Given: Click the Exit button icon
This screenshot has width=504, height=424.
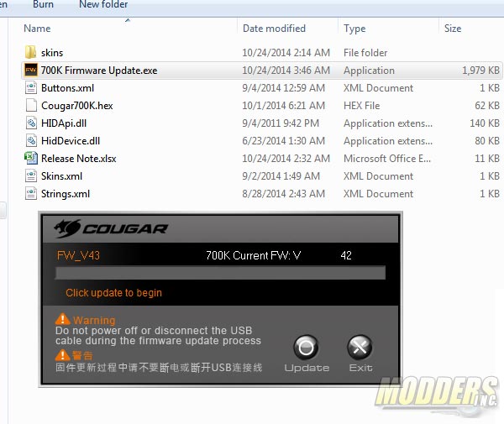Looking at the screenshot, I should 360,347.
